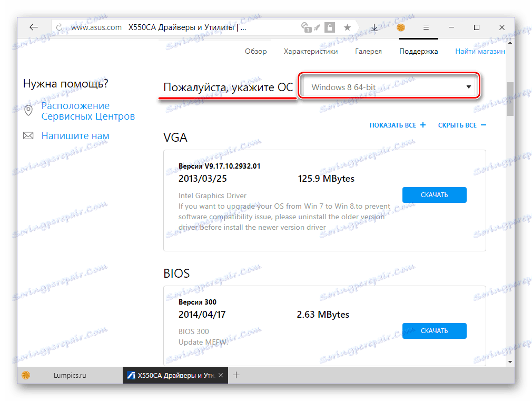Open a new tab with the plus button
The image size is (532, 401).
[236, 375]
